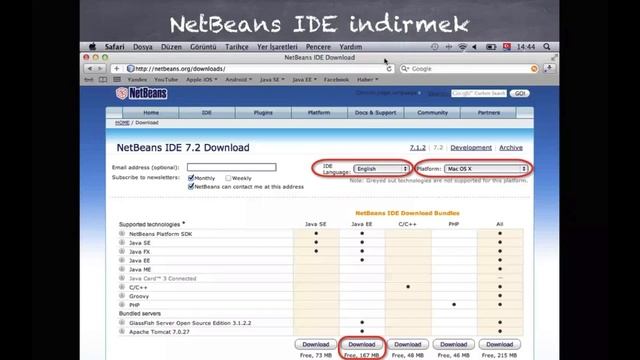The height and width of the screenshot is (360, 640).
Task: Open the Pencere menu
Action: (x=318, y=47)
